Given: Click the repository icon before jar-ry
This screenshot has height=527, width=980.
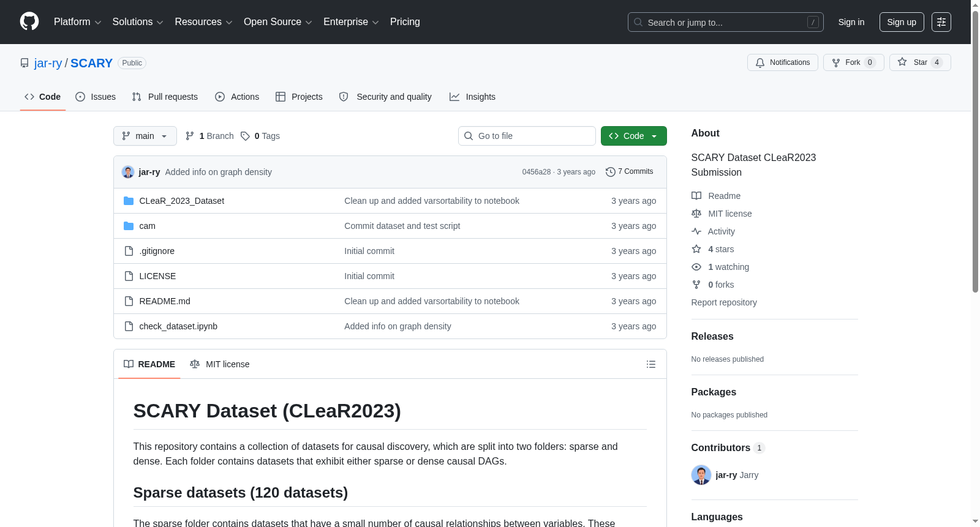Looking at the screenshot, I should click(x=24, y=63).
